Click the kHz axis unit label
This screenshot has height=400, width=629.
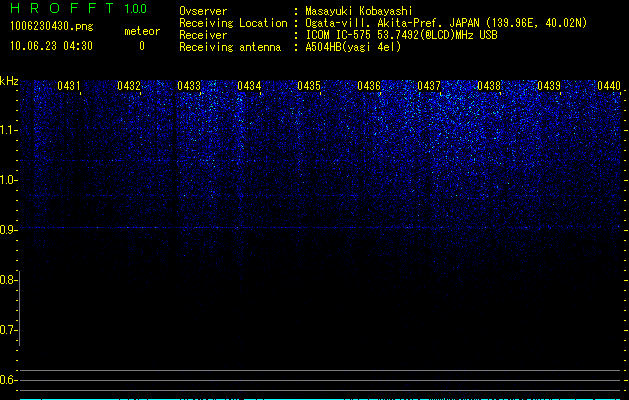tap(9, 81)
